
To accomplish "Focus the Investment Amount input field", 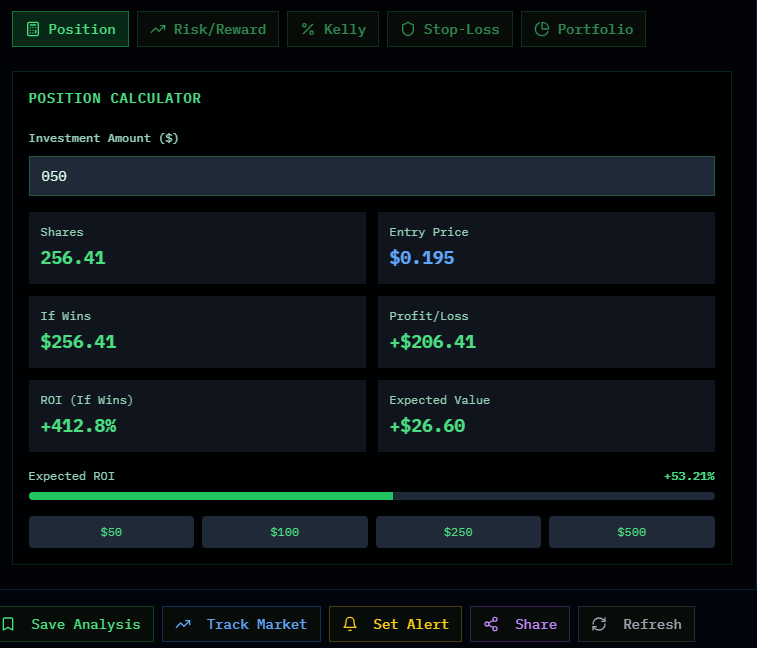I will pyautogui.click(x=372, y=176).
